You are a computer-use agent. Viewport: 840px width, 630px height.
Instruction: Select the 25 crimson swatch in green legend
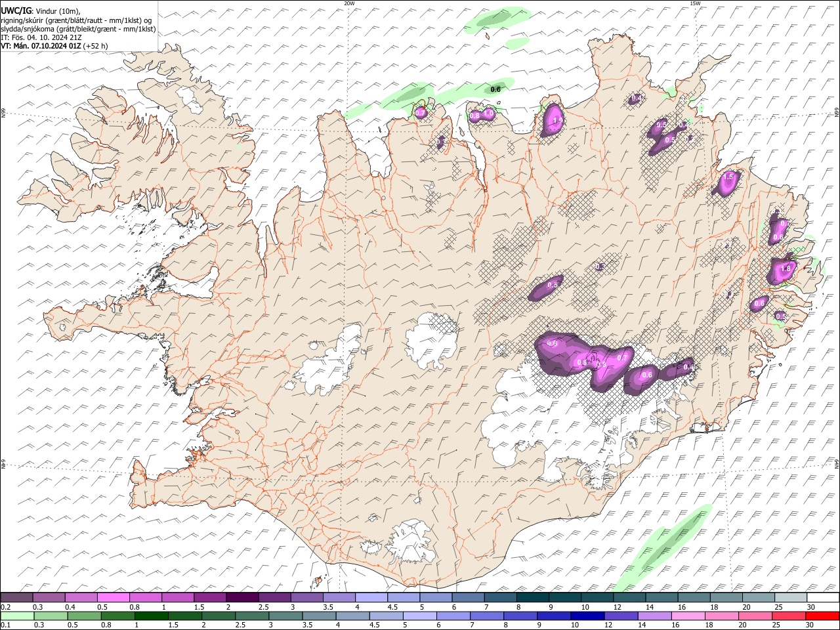[789, 616]
